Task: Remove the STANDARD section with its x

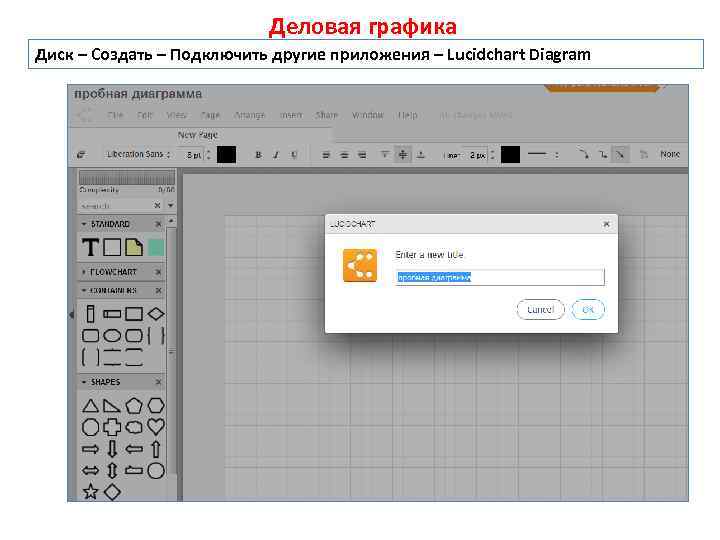Action: click(x=158, y=224)
